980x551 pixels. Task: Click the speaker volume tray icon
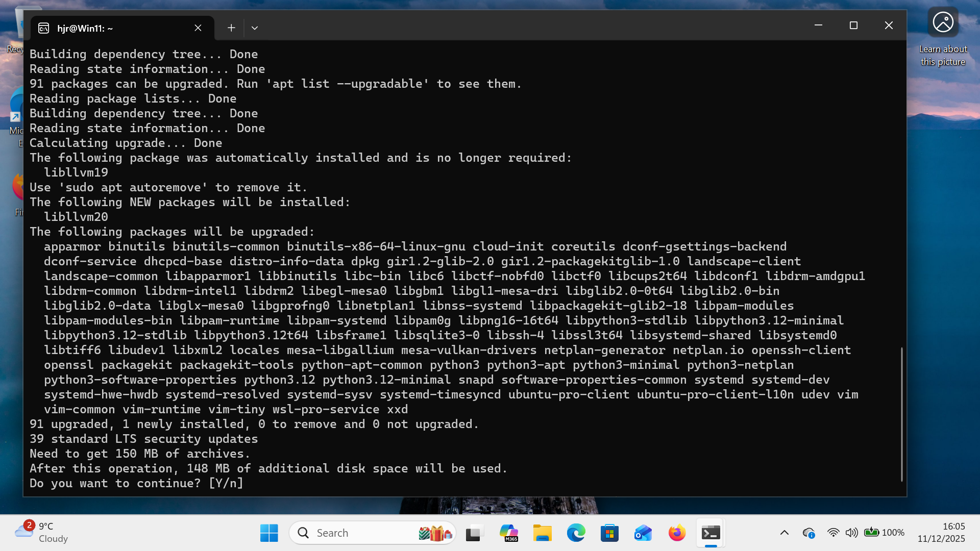851,533
